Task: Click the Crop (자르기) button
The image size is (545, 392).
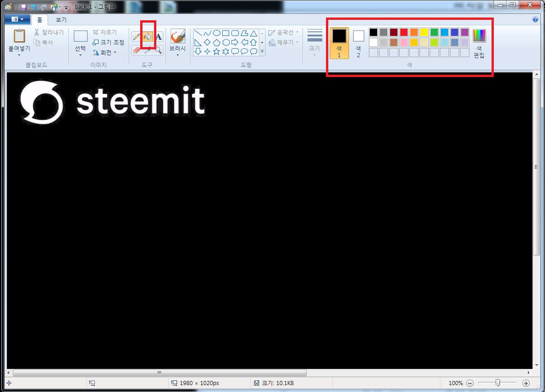Action: [x=105, y=32]
